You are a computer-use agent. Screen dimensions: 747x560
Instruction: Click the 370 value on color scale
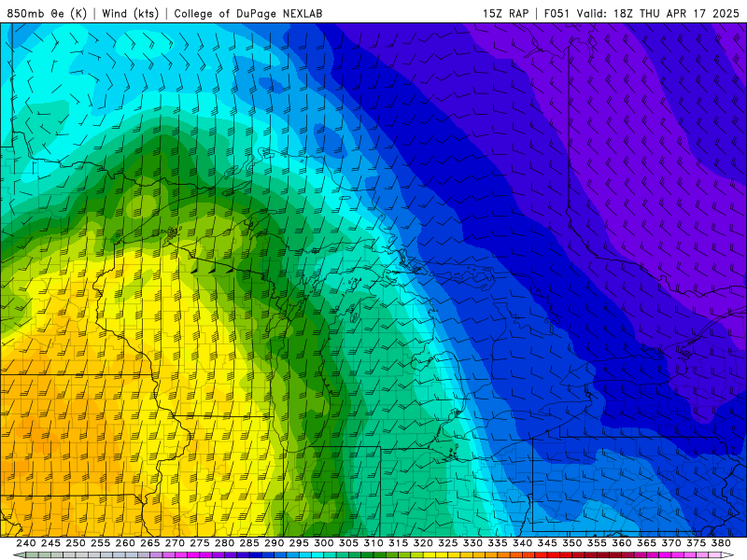click(x=671, y=543)
